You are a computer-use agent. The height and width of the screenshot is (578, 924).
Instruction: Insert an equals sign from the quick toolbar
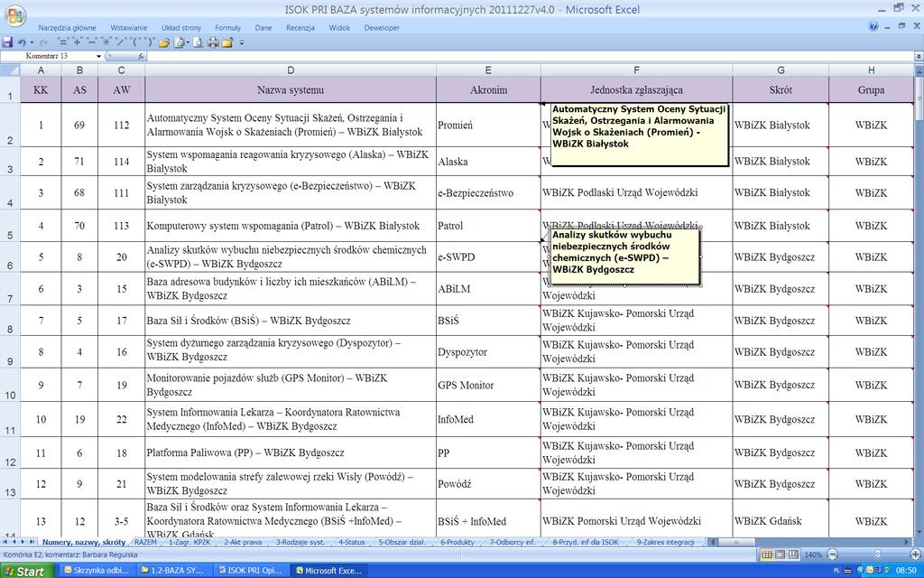[x=62, y=42]
